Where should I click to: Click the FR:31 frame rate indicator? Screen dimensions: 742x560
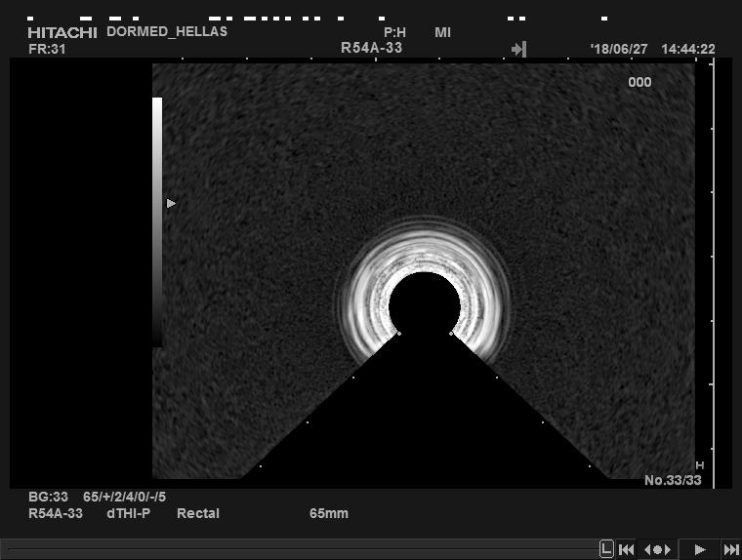(47, 49)
